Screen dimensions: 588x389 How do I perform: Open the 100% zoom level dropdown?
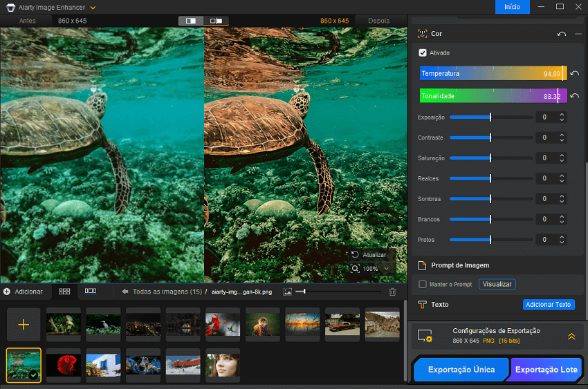[x=385, y=269]
